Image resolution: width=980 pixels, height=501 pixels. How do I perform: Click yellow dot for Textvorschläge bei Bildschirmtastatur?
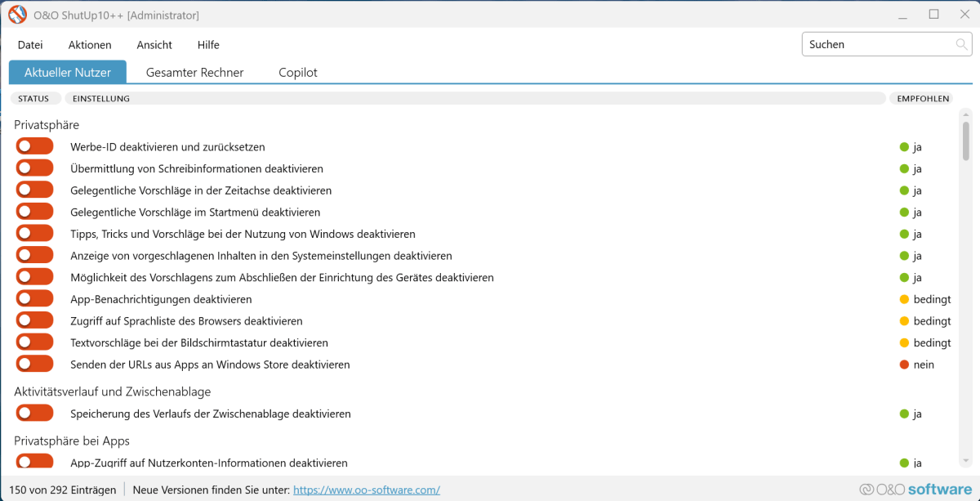click(x=904, y=342)
